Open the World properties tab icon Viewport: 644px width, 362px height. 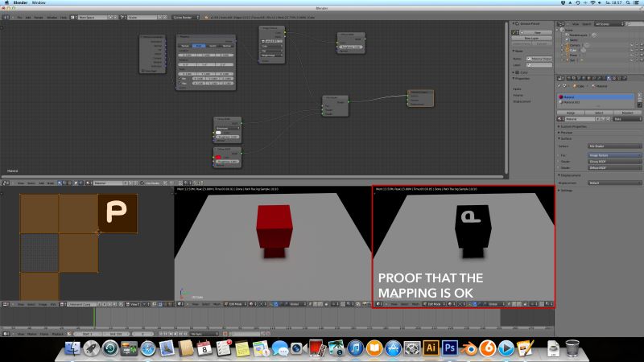click(x=584, y=78)
